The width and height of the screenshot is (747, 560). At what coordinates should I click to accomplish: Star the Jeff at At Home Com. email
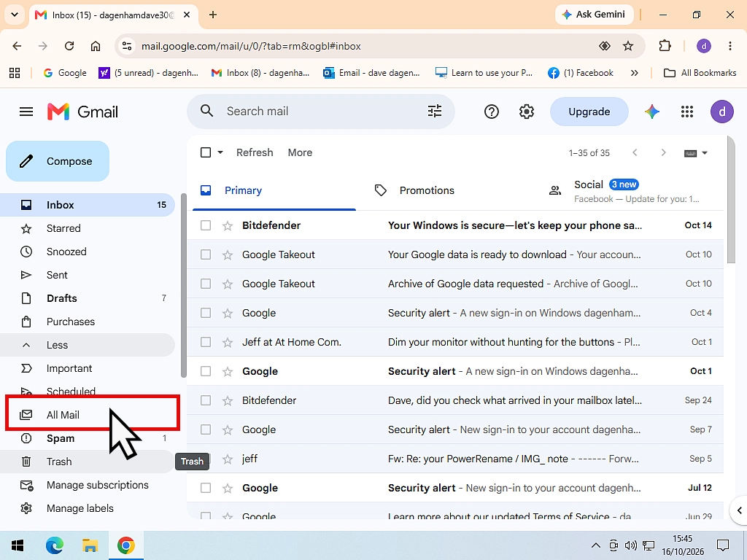point(228,343)
